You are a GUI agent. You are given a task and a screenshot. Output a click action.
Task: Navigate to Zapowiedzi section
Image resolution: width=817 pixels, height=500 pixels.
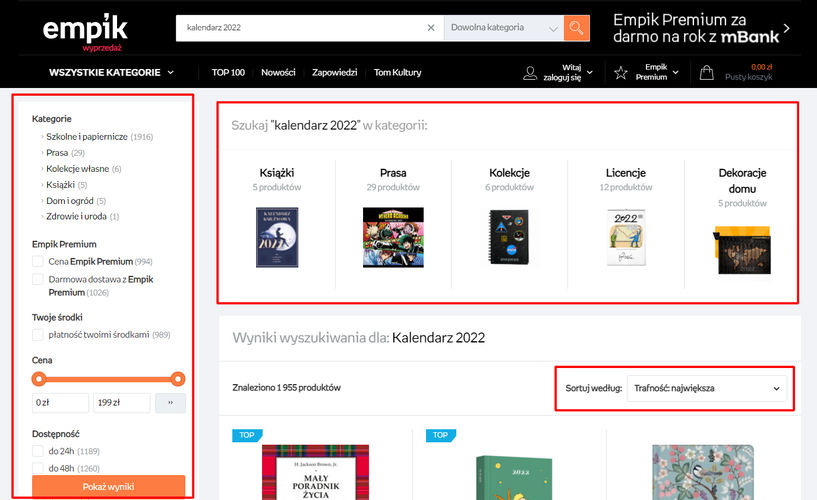click(x=335, y=73)
